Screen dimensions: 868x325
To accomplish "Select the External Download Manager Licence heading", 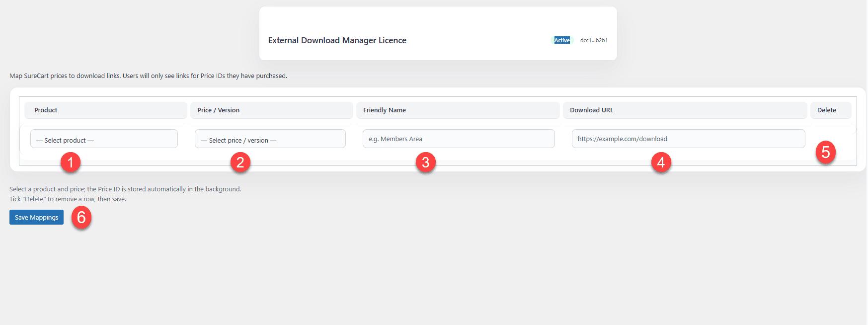I will point(337,40).
